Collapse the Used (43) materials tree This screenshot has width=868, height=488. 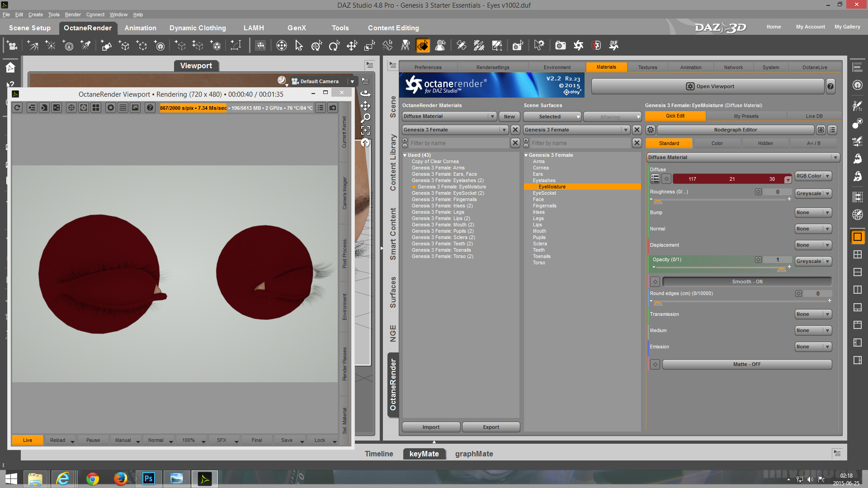coord(405,155)
